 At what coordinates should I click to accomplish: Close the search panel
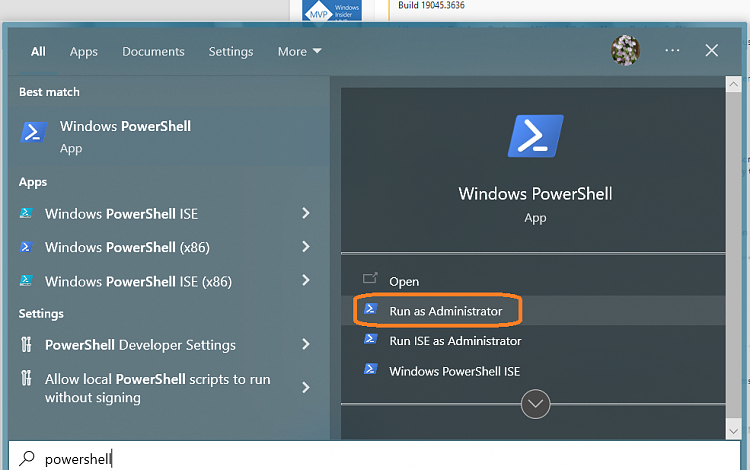(x=712, y=50)
